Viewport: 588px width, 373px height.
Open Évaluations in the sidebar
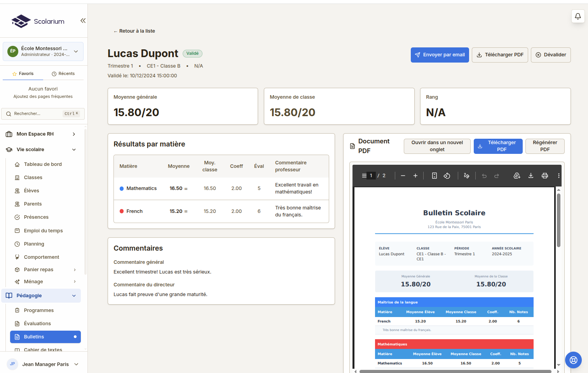[37, 324]
